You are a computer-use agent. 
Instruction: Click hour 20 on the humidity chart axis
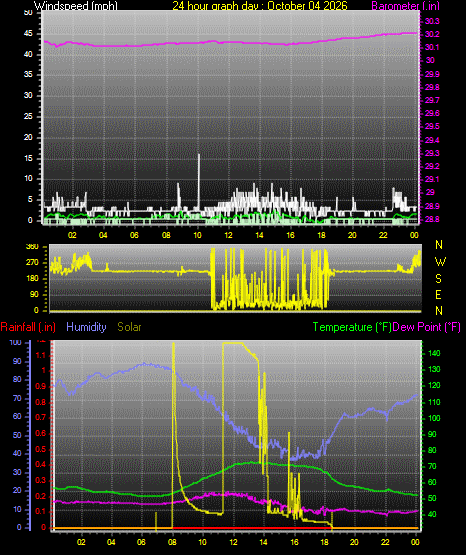coord(354,542)
